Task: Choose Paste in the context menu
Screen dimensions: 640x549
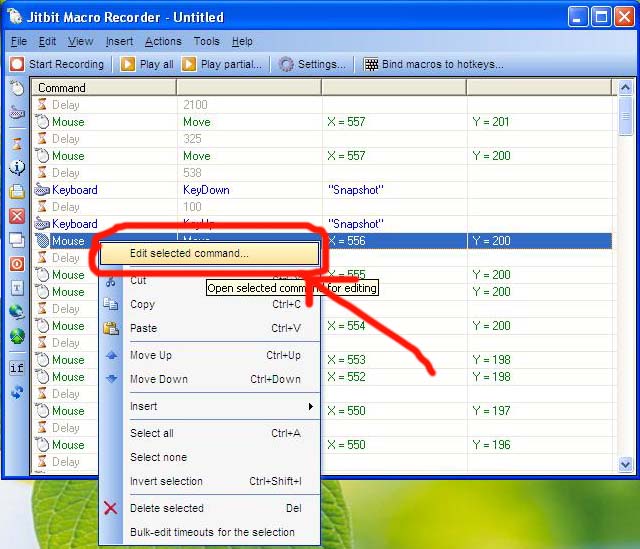Action: pyautogui.click(x=209, y=328)
